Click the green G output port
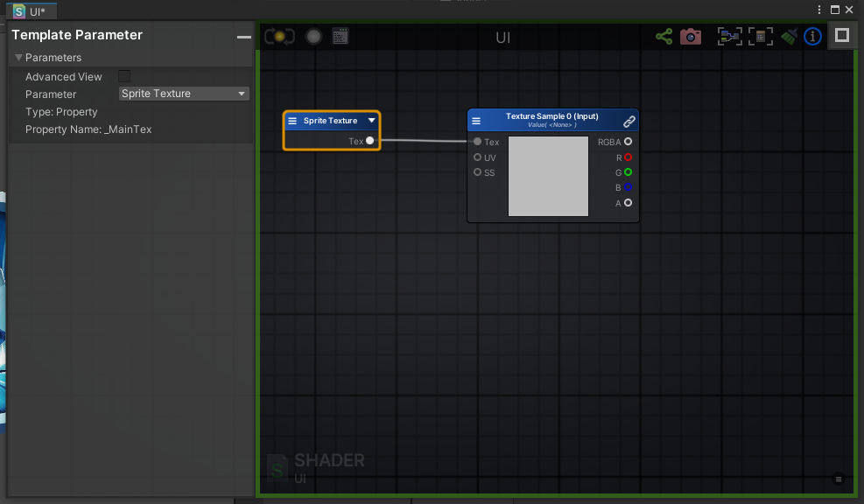This screenshot has width=864, height=504. (x=628, y=172)
